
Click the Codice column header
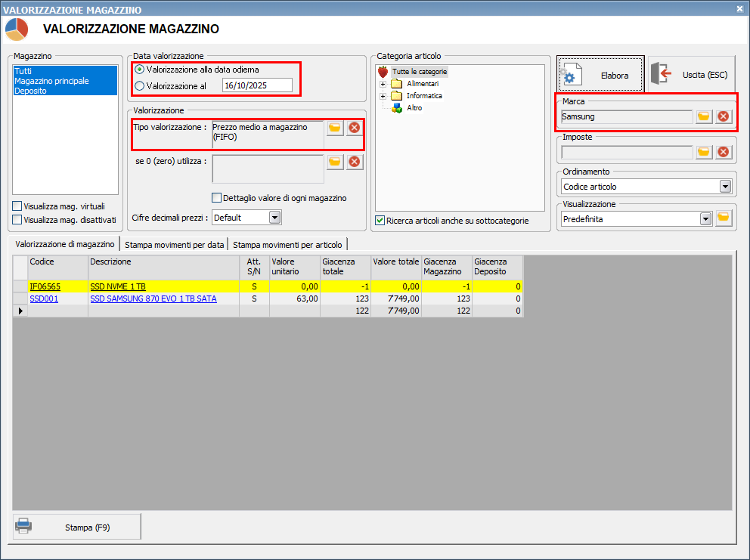tap(58, 268)
